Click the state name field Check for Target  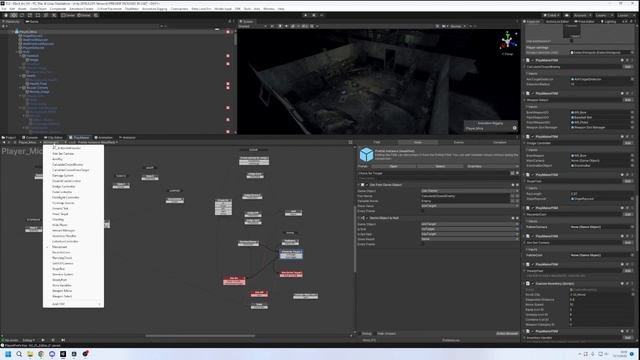433,173
